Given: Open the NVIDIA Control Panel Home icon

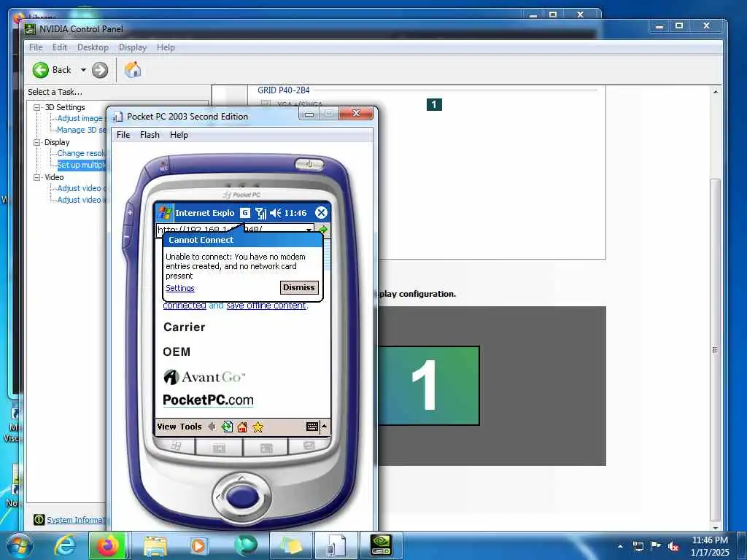Looking at the screenshot, I should coord(133,69).
